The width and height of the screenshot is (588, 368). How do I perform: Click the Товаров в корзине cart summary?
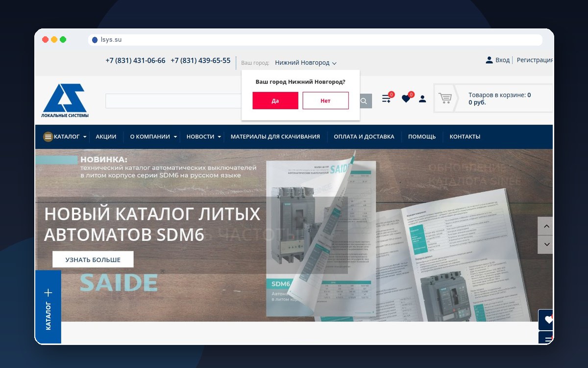[x=499, y=99]
